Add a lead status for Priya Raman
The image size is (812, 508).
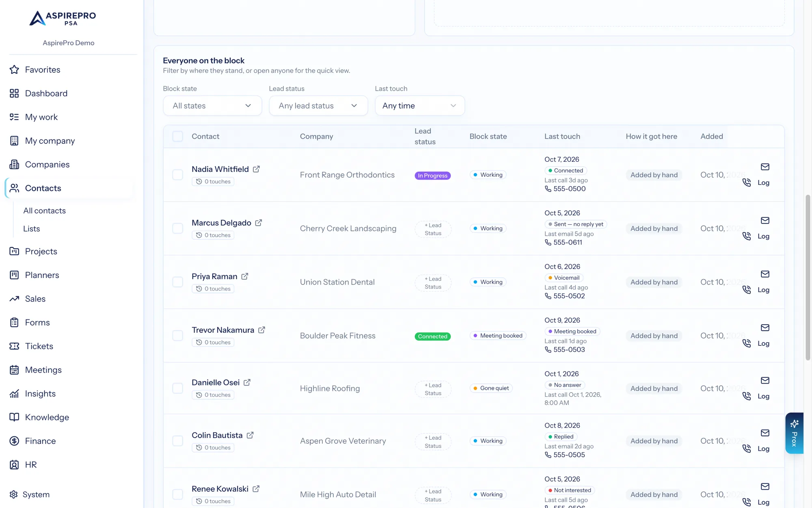click(433, 283)
